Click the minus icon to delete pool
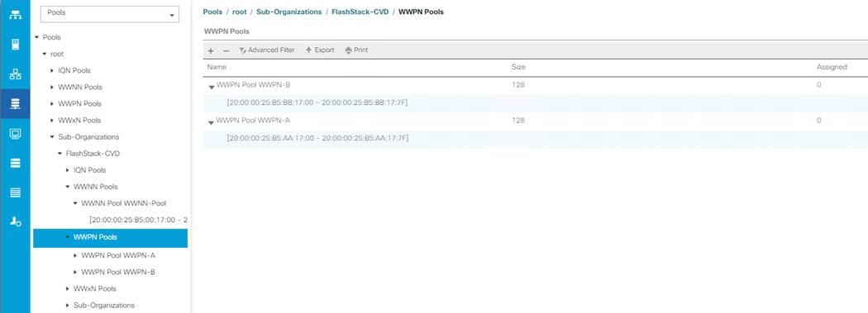 (226, 50)
